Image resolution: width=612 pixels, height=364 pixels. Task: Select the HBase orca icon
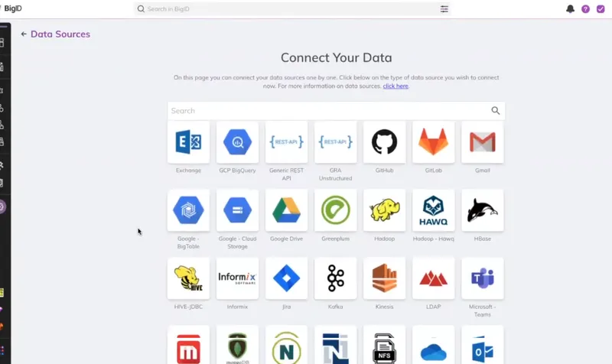tap(483, 210)
